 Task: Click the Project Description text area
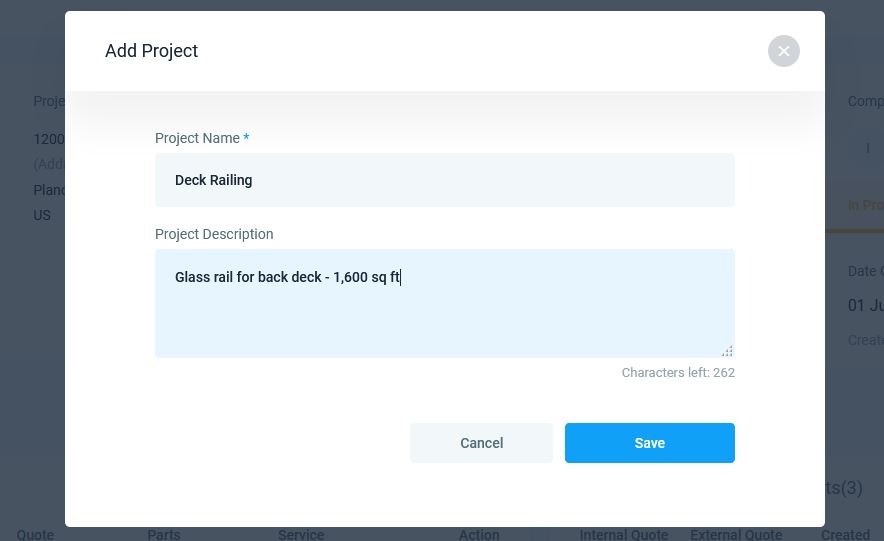point(445,303)
